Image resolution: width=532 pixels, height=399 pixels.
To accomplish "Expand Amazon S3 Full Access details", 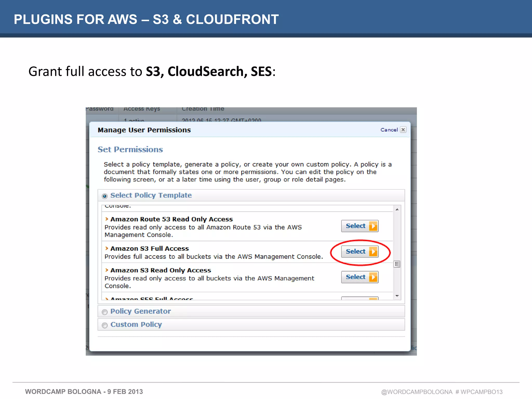I will pos(107,248).
